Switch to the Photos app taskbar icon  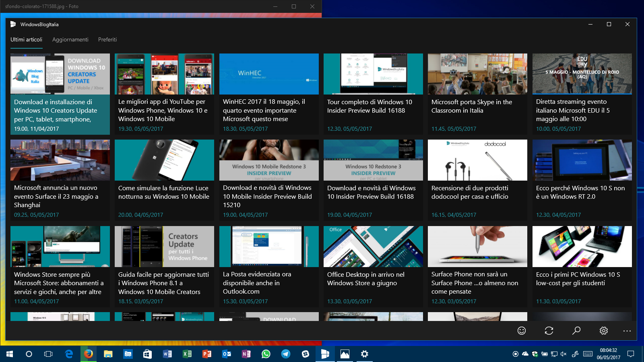(345, 354)
